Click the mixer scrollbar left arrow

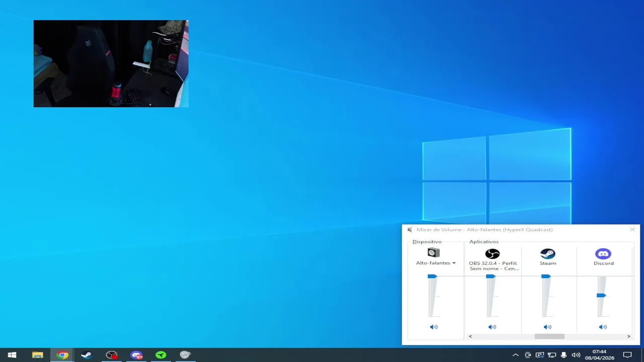(470, 336)
